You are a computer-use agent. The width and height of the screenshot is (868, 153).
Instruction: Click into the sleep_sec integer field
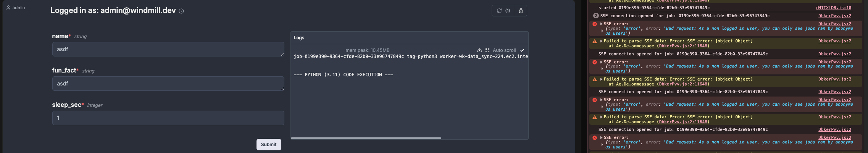(x=168, y=118)
